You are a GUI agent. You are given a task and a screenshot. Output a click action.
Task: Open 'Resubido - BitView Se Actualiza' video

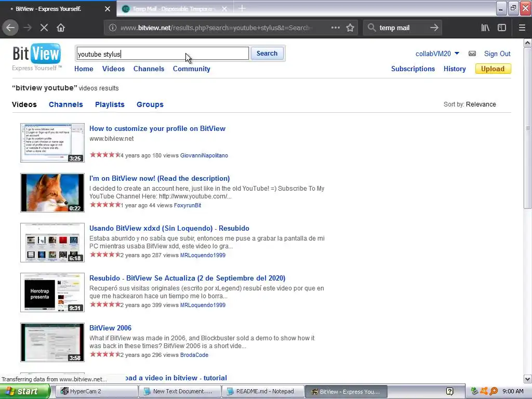coord(187,278)
